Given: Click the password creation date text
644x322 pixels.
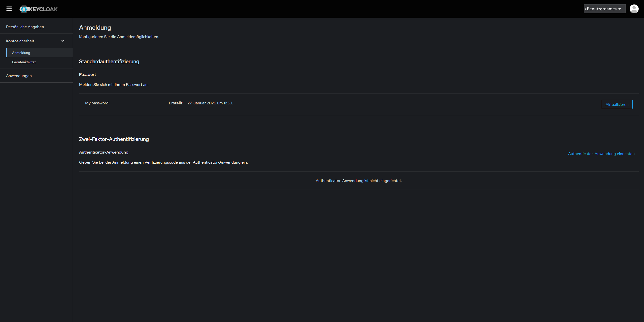Looking at the screenshot, I should (210, 103).
